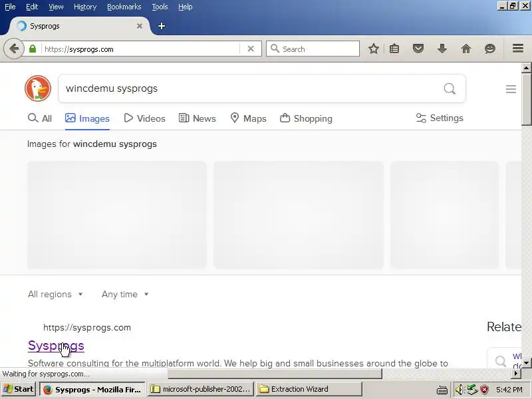532x399 pixels.
Task: Switch to microsoft-publisher-2002 taskbar window
Action: [201, 389]
